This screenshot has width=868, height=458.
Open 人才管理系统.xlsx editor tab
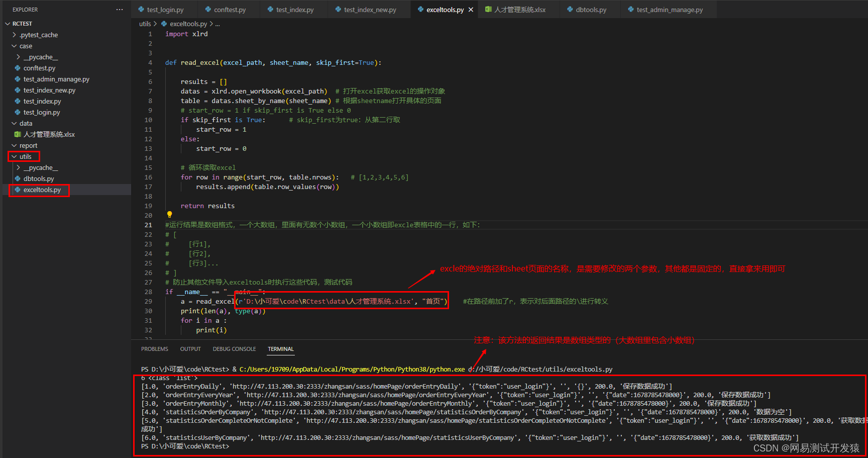pyautogui.click(x=519, y=10)
